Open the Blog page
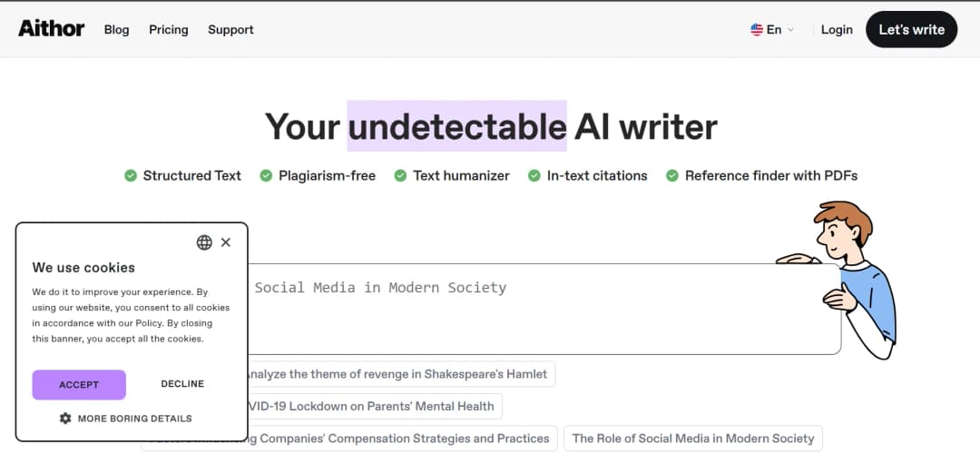The height and width of the screenshot is (454, 980). point(116,30)
